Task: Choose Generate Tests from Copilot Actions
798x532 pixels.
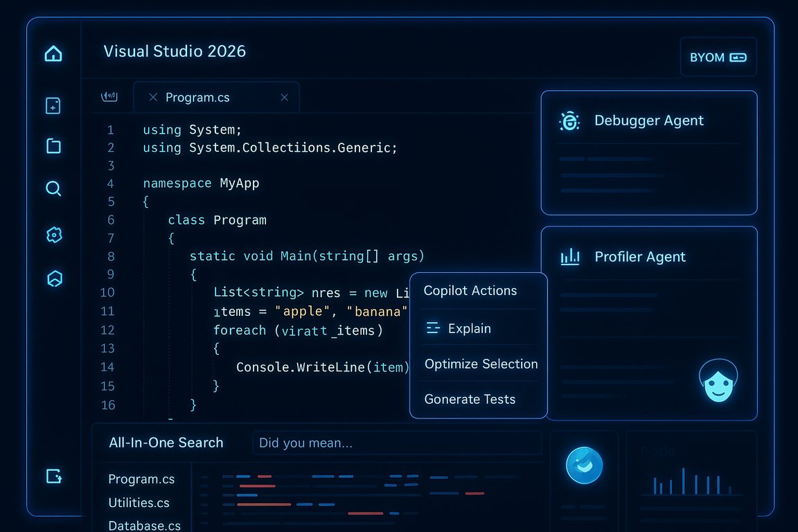Action: coord(470,399)
